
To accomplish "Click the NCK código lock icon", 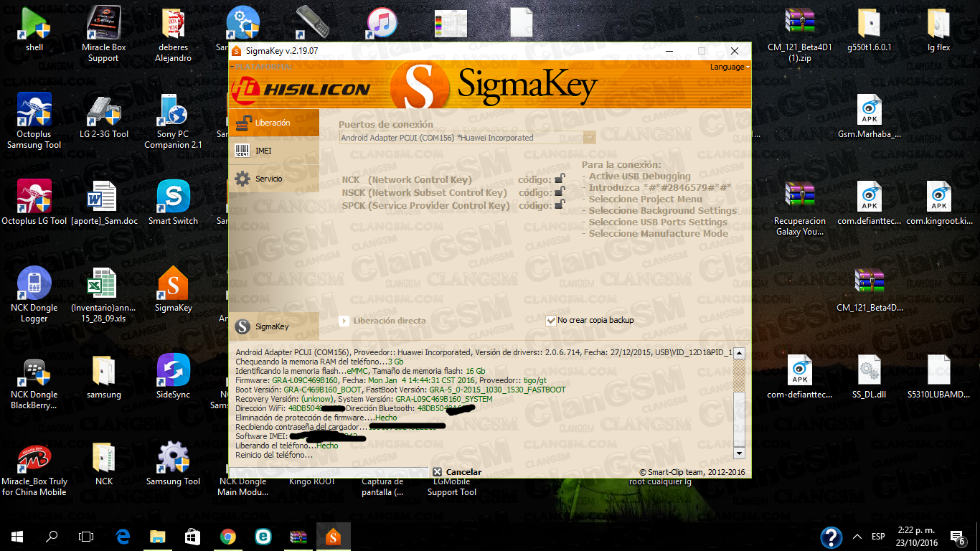I will 560,179.
